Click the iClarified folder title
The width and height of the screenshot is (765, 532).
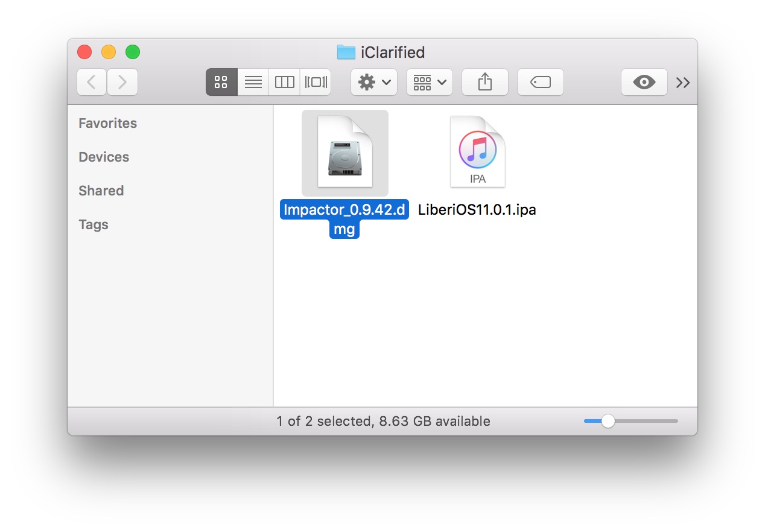(x=392, y=52)
